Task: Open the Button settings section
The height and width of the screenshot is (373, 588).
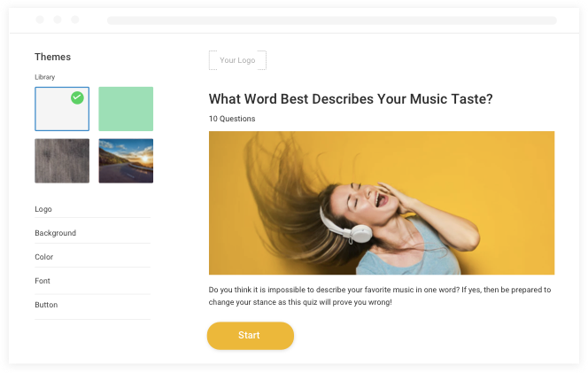Action: [x=46, y=305]
